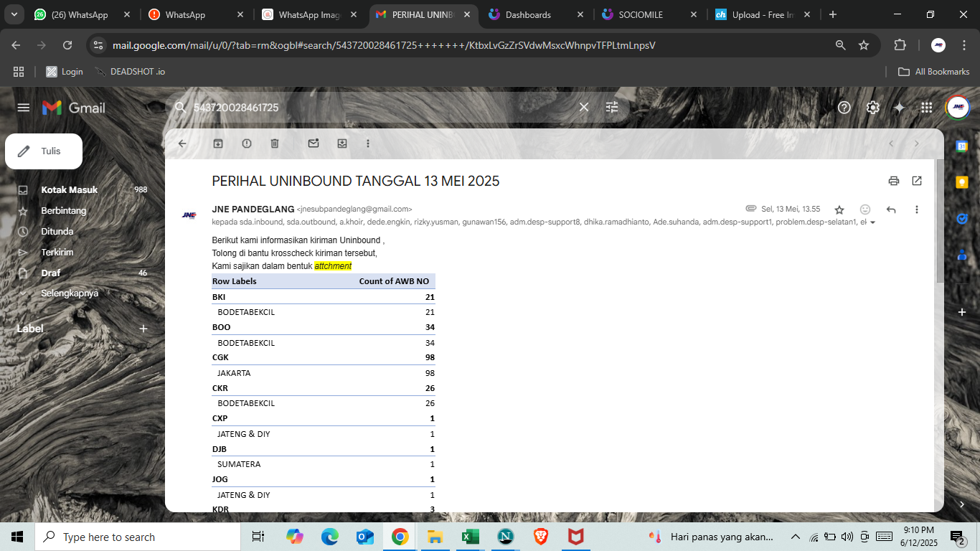Open DEADSHOT.io bookmark
Screen dimensions: 980x551
click(x=130, y=72)
